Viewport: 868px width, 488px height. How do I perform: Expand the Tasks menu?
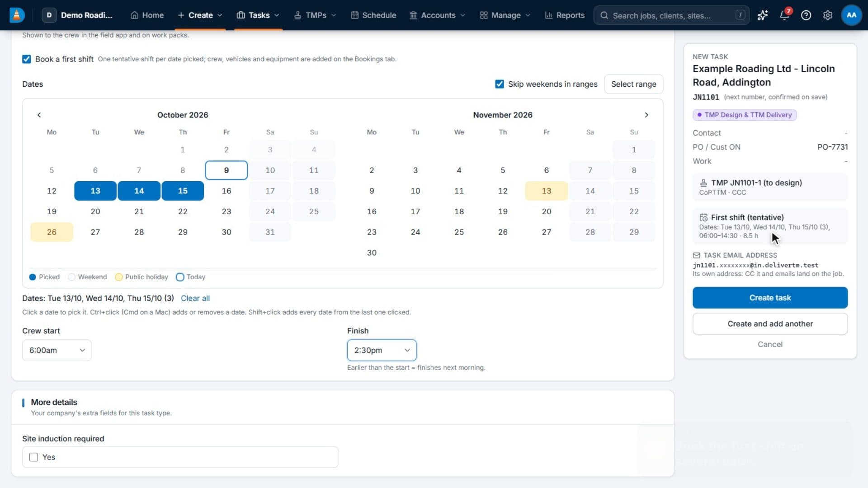pyautogui.click(x=258, y=15)
